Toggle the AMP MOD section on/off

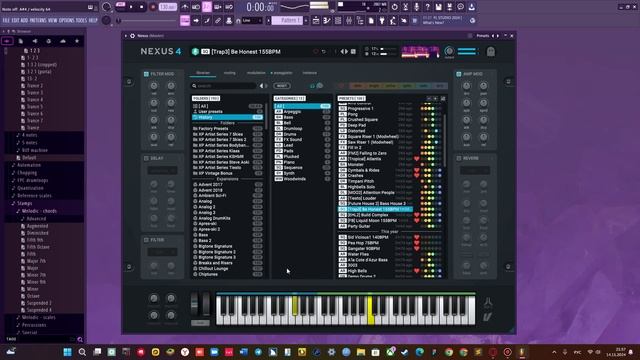(459, 74)
